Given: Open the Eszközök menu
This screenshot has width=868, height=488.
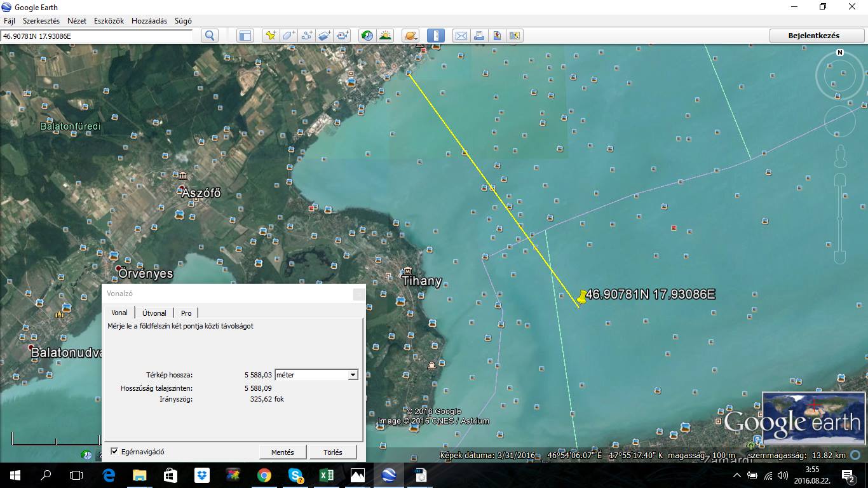Looking at the screenshot, I should [x=109, y=21].
